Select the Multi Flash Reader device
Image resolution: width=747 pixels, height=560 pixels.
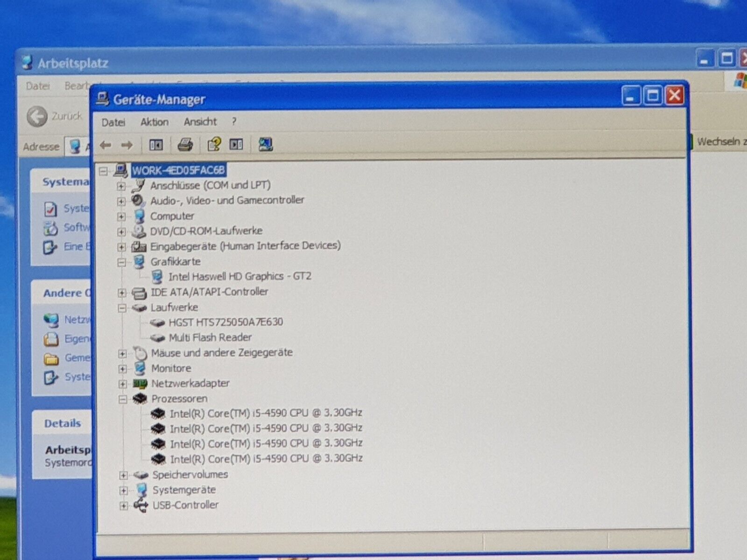(210, 337)
